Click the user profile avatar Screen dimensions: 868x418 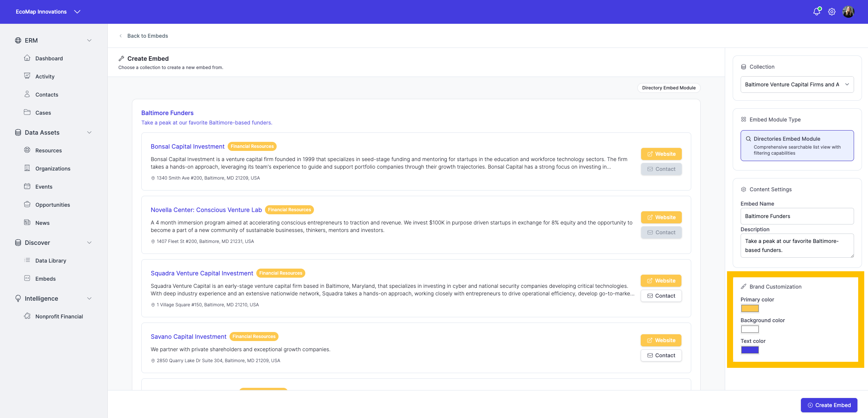pos(848,12)
